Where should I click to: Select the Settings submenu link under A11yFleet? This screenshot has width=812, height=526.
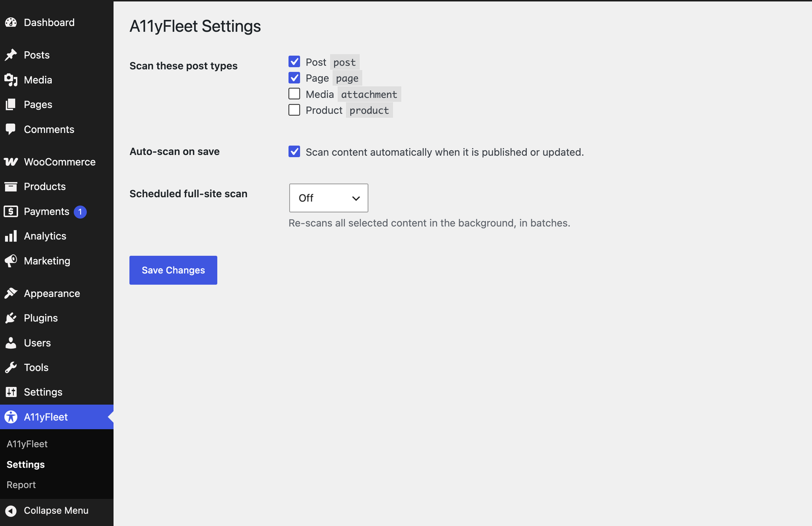tap(25, 465)
